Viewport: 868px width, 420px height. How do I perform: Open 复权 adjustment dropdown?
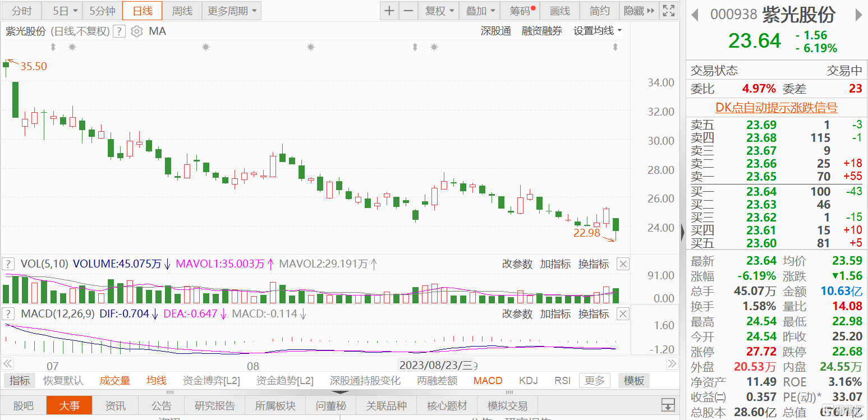point(439,11)
